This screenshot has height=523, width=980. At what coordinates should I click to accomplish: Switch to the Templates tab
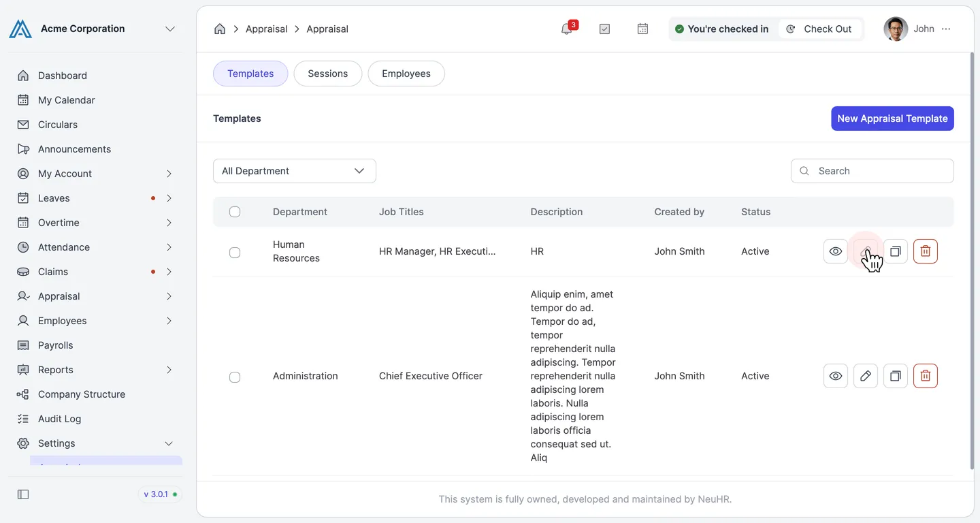250,74
